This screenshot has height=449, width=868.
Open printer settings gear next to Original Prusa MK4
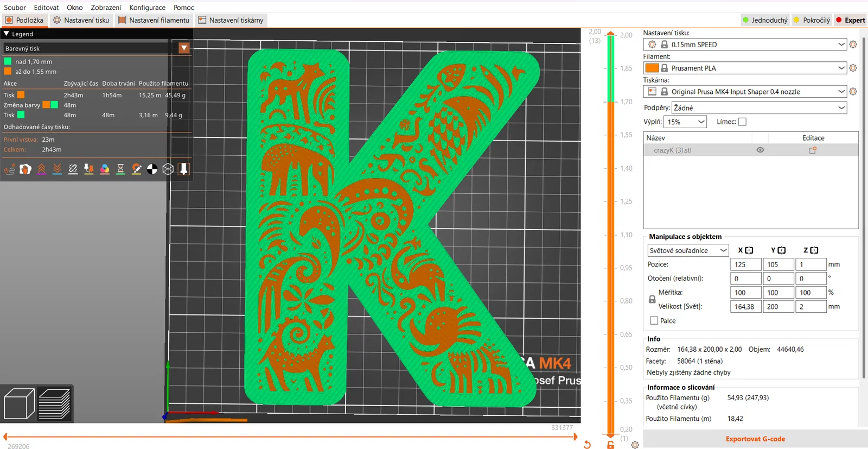[x=853, y=92]
